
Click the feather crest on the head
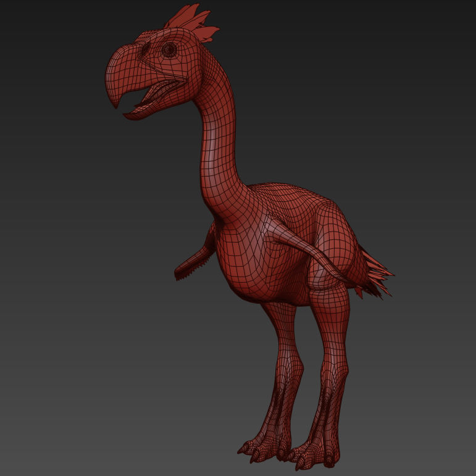(192, 22)
